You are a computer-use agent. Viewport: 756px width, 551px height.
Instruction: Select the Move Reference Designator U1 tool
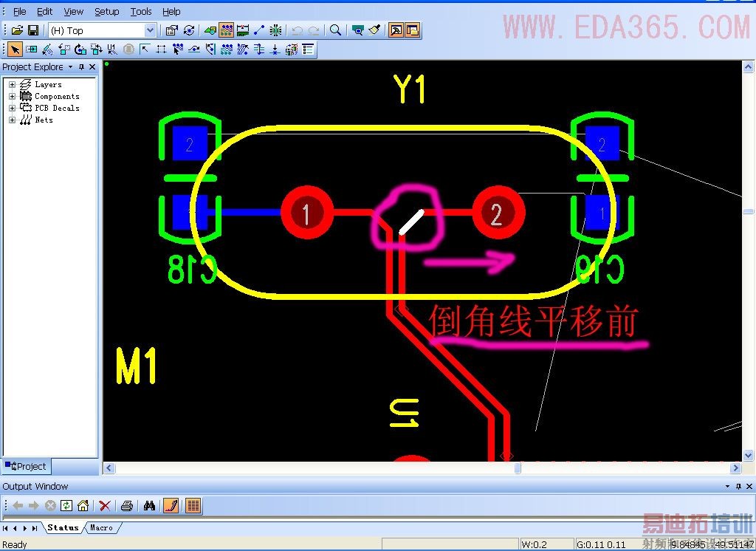coord(112,49)
